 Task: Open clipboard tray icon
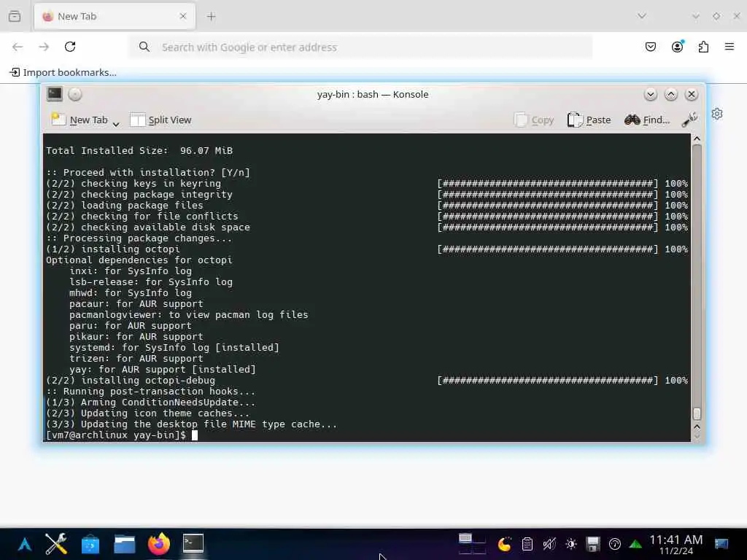tap(527, 544)
